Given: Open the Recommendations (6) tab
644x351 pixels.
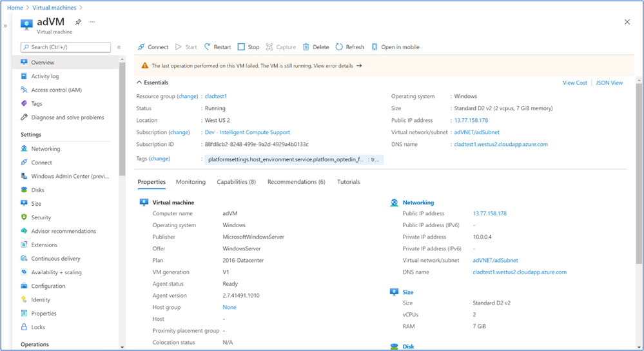Looking at the screenshot, I should pos(296,182).
